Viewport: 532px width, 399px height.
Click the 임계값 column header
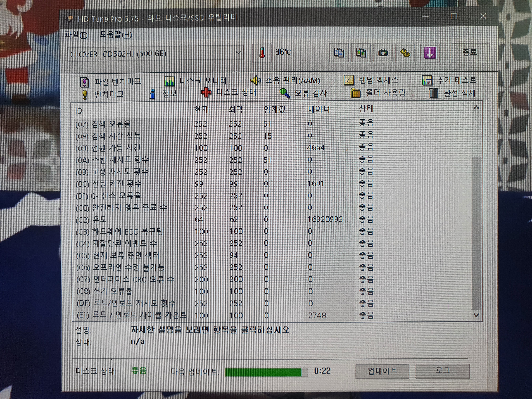275,109
